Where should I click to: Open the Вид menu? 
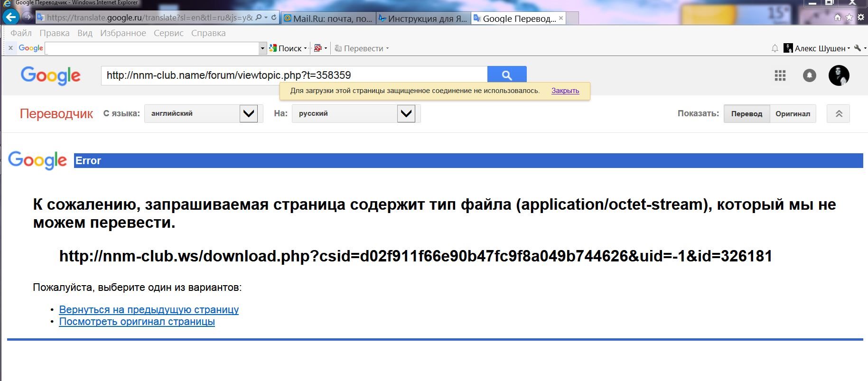[85, 33]
